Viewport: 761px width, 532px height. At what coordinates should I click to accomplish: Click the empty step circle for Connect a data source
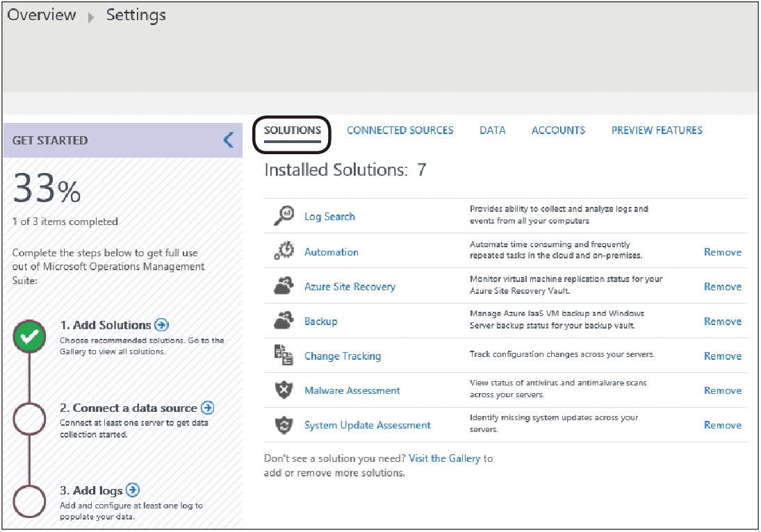(x=30, y=419)
